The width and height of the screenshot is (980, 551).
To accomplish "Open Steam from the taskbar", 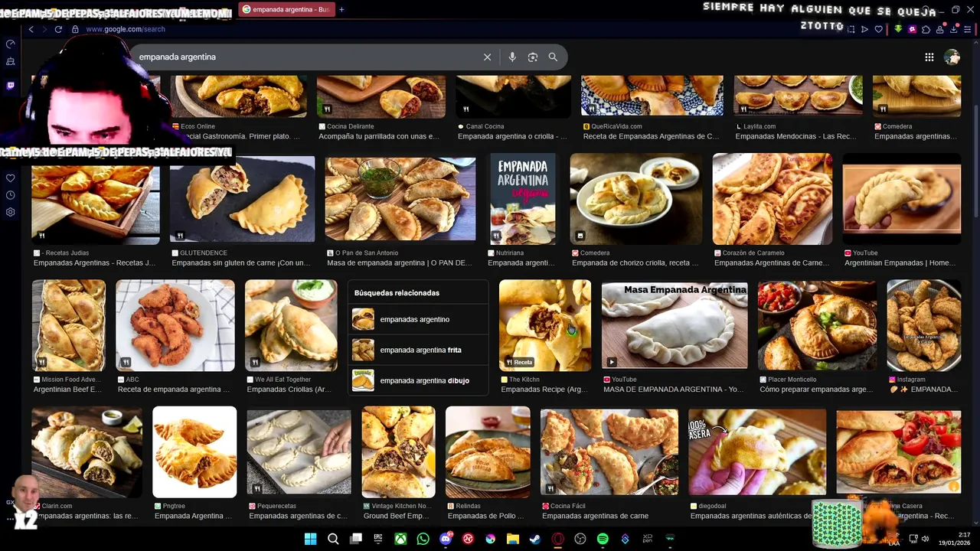I will click(535, 539).
